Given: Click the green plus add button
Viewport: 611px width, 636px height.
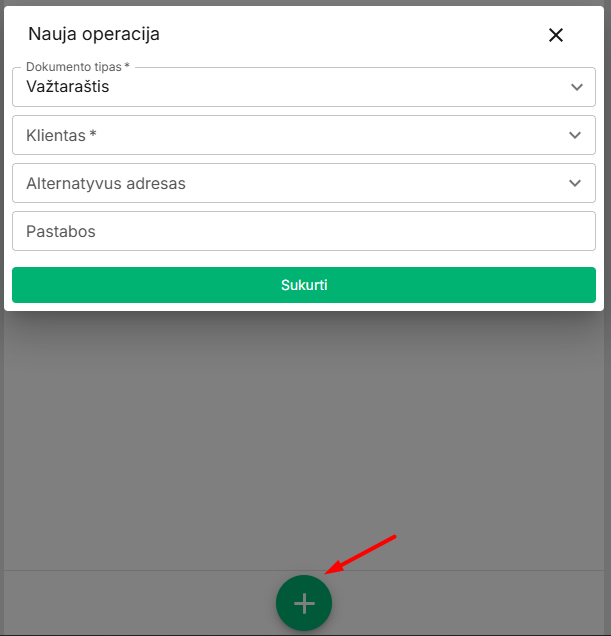Looking at the screenshot, I should point(304,603).
